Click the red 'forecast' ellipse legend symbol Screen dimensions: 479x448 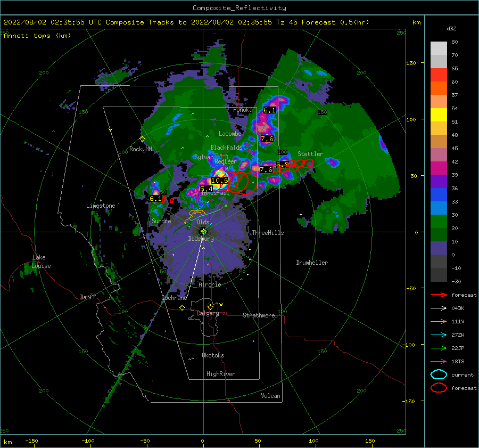coord(439,388)
